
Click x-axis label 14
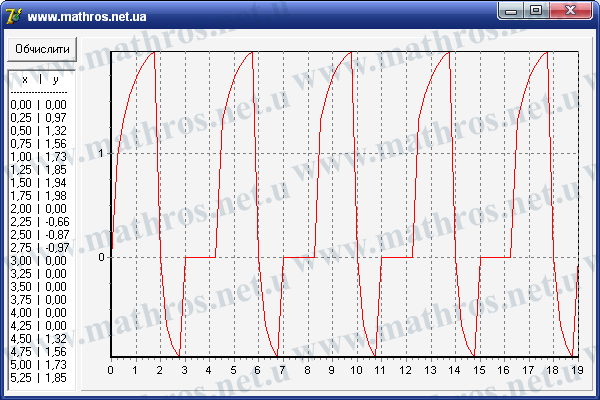coord(454,370)
